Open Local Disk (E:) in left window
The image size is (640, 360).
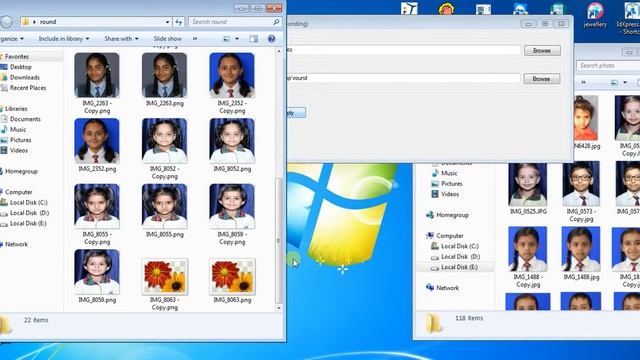point(28,224)
